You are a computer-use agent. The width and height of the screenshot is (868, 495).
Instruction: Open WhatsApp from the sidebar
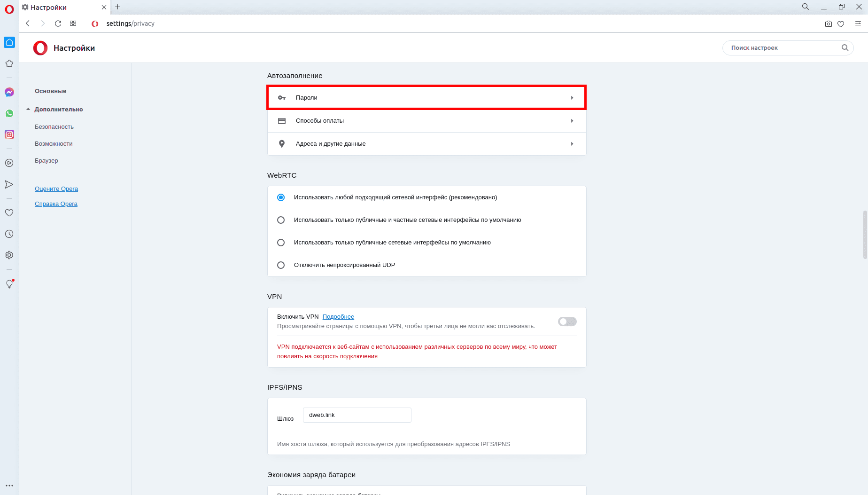point(9,113)
